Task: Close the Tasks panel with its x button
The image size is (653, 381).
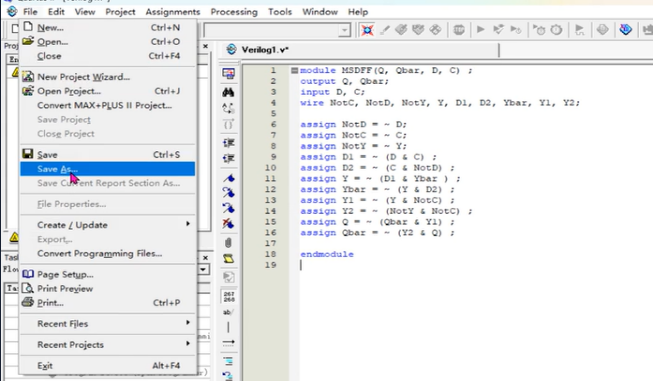Action: click(205, 258)
